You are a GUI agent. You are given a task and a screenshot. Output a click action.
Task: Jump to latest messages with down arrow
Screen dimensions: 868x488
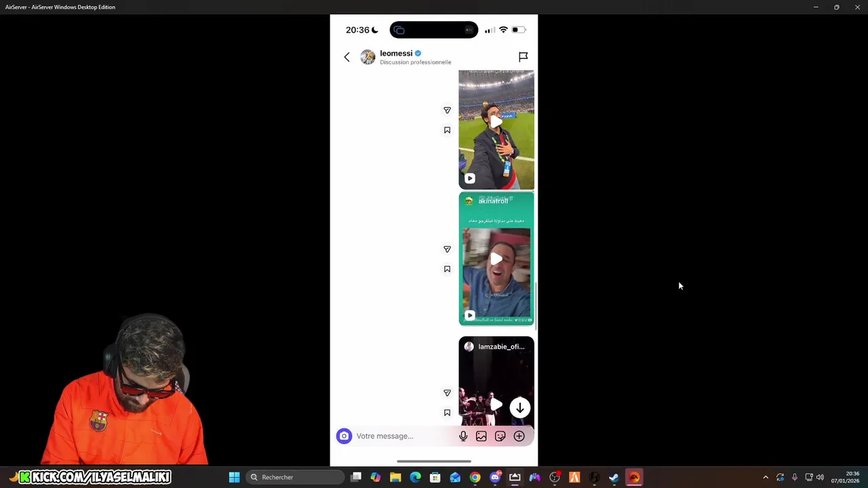(519, 408)
